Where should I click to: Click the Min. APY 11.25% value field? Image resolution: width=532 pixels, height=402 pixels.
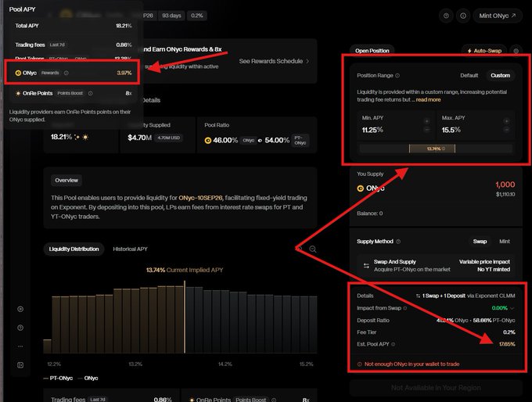pyautogui.click(x=372, y=130)
